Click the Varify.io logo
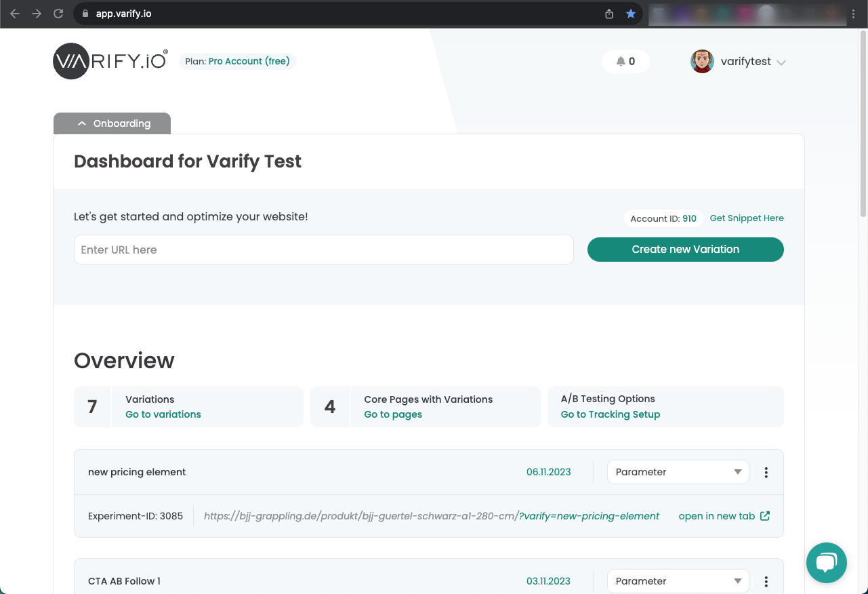The height and width of the screenshot is (594, 868). (x=110, y=61)
